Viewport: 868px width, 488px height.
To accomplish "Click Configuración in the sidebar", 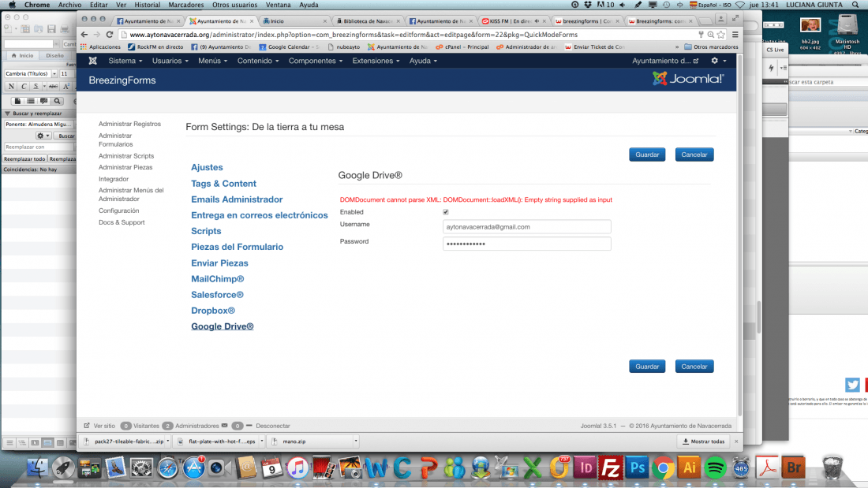I will tap(119, 210).
